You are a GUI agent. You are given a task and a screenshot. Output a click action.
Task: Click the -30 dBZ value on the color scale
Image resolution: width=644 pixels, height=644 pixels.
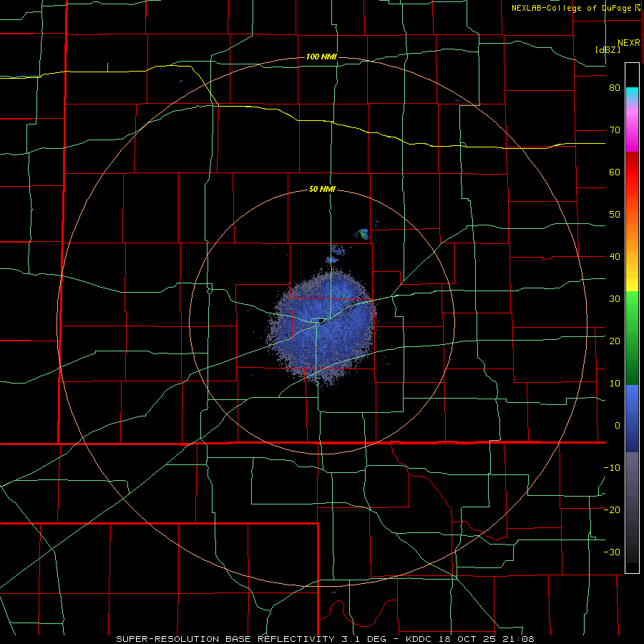coord(612,552)
